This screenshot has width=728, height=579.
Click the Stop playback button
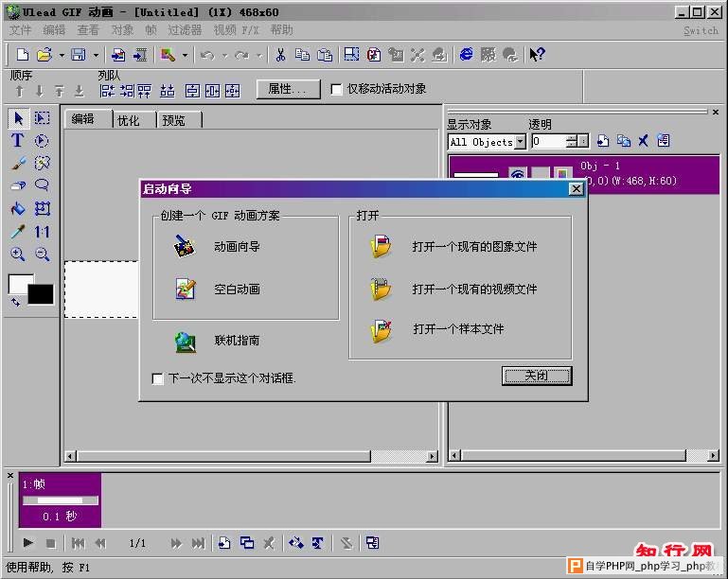[51, 543]
